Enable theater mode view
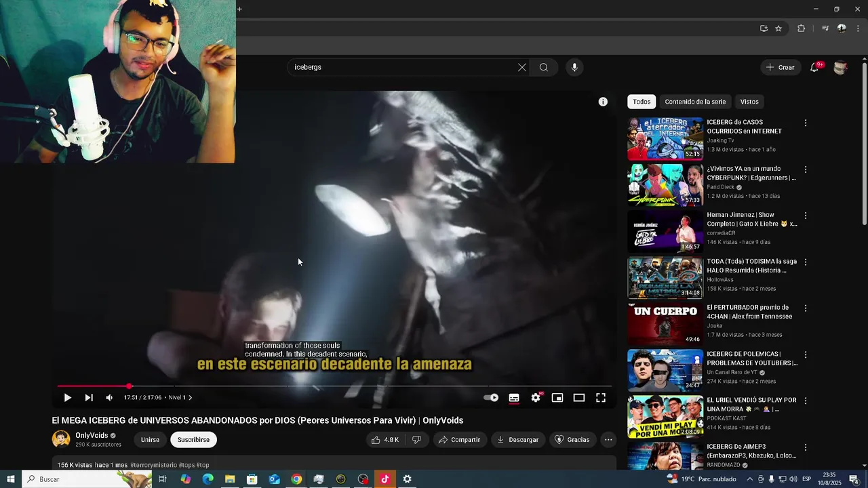Viewport: 868px width, 488px height. click(x=579, y=398)
